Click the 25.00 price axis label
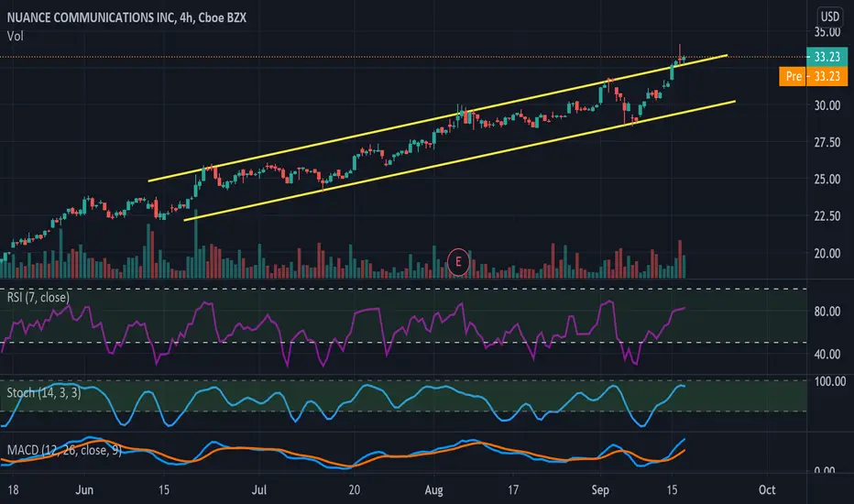Viewport: 854px width, 504px height. (827, 180)
